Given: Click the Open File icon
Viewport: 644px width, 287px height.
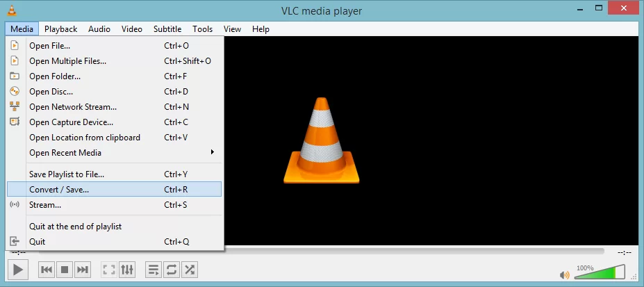Looking at the screenshot, I should (15, 46).
